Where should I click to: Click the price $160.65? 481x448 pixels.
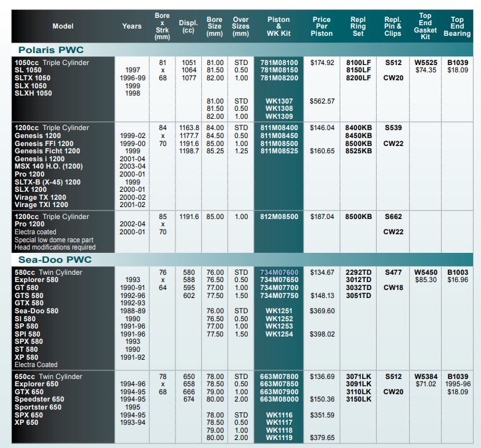(322, 151)
